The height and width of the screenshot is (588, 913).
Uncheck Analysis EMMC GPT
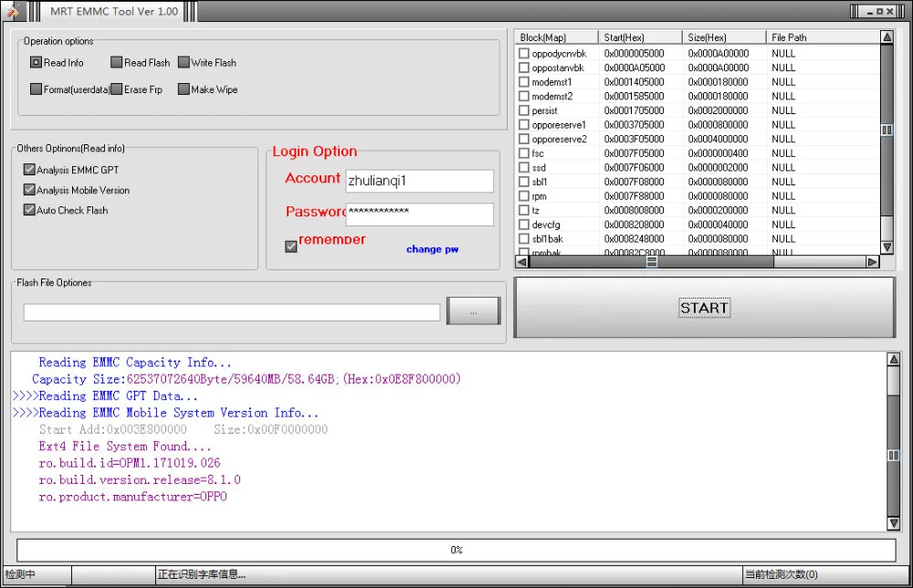point(30,169)
